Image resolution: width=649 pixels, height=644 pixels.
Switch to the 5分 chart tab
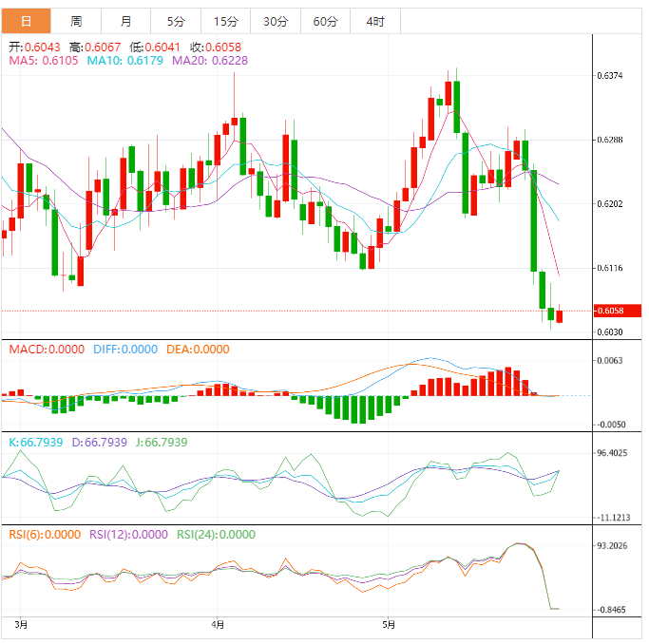(176, 21)
